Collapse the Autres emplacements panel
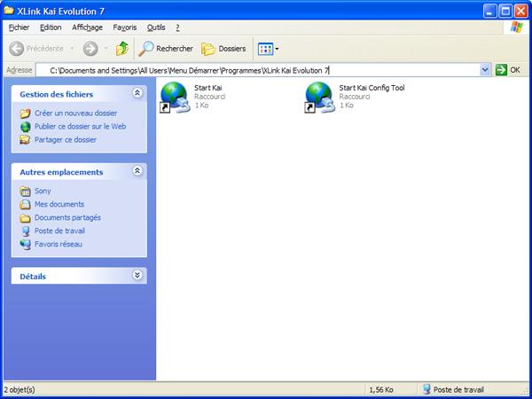Image resolution: width=532 pixels, height=399 pixels. click(137, 170)
